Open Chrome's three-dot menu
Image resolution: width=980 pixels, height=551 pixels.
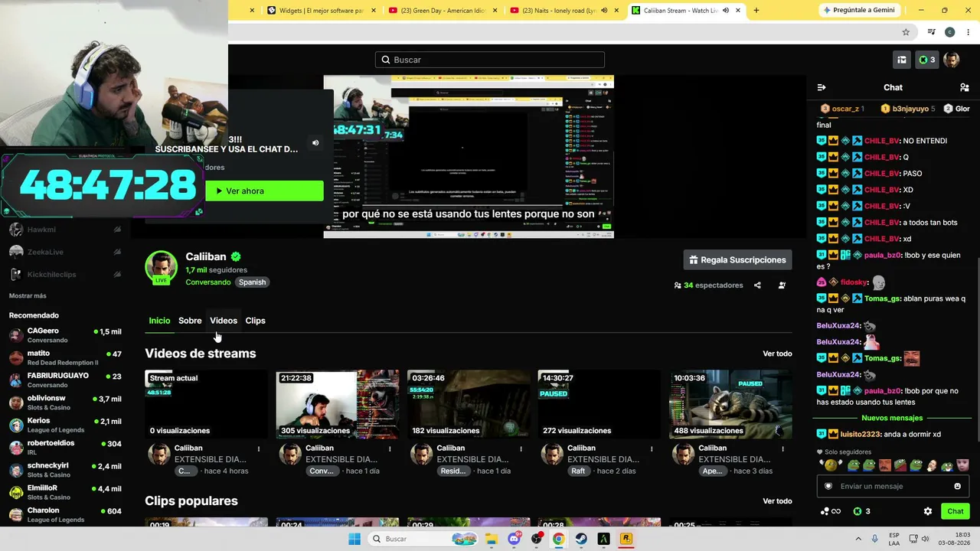tap(968, 32)
